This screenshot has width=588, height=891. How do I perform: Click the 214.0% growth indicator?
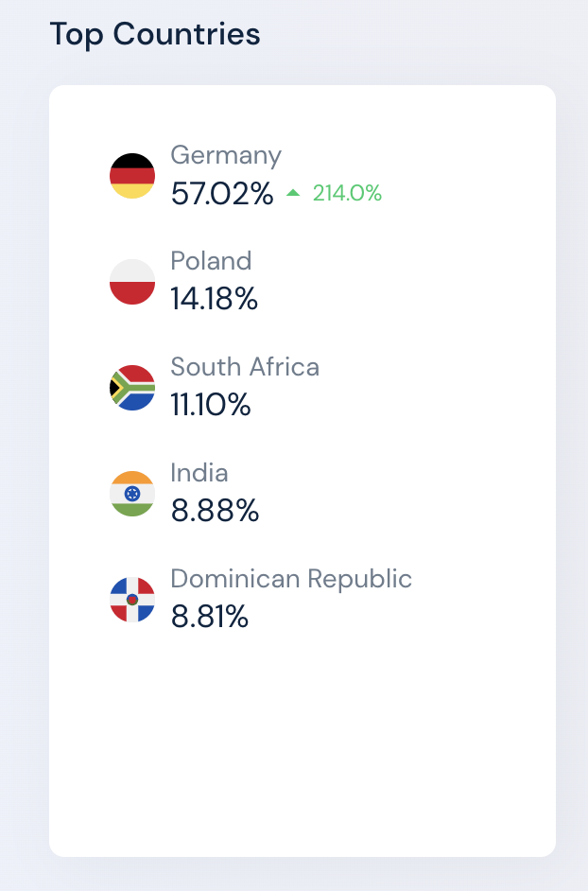coord(347,193)
